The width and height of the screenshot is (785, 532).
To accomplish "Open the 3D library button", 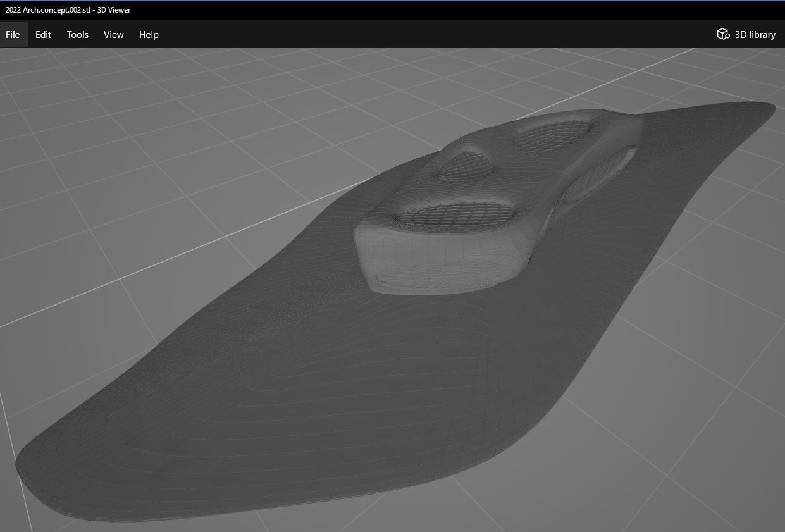I will [x=746, y=35].
